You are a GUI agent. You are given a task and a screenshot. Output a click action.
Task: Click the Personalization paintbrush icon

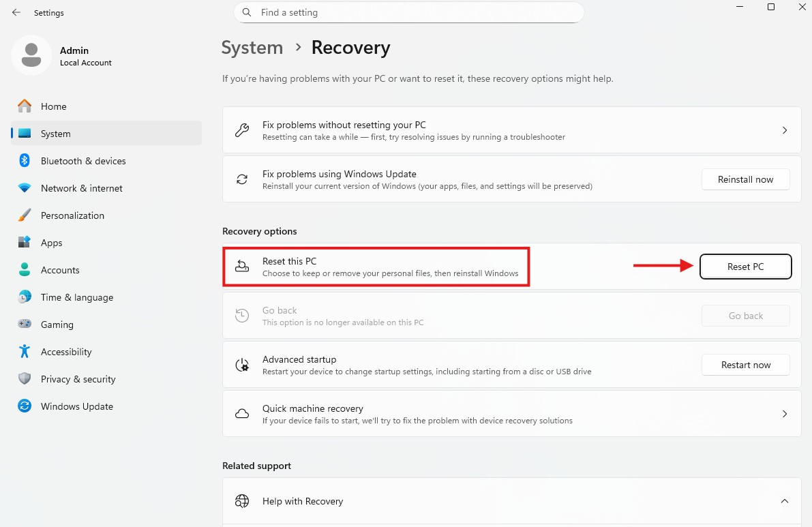25,215
